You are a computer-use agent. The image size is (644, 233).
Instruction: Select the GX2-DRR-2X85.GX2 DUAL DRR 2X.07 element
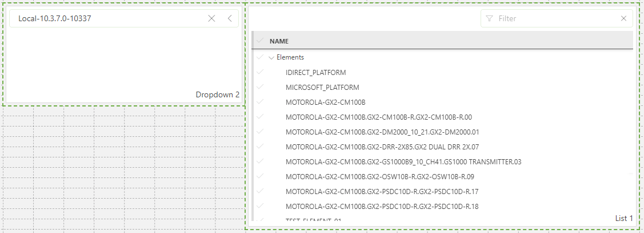[382, 147]
